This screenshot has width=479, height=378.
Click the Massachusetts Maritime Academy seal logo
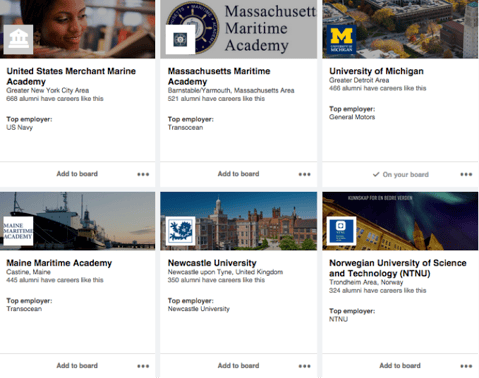[180, 39]
